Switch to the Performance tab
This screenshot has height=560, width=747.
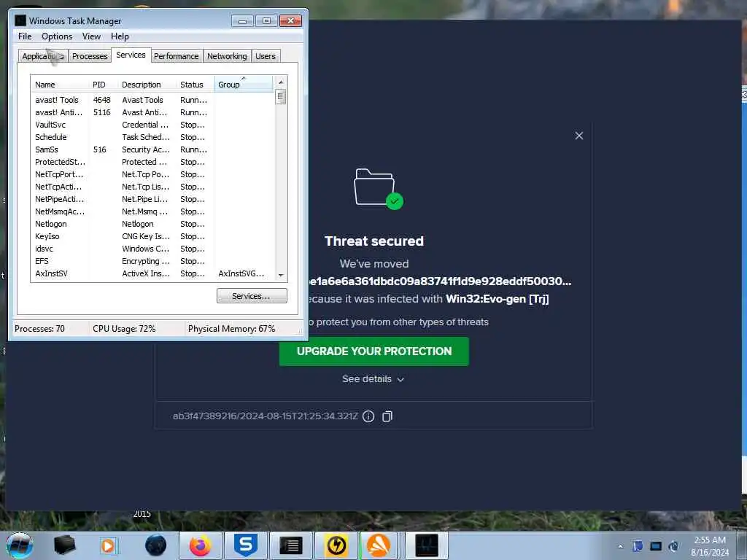(176, 56)
